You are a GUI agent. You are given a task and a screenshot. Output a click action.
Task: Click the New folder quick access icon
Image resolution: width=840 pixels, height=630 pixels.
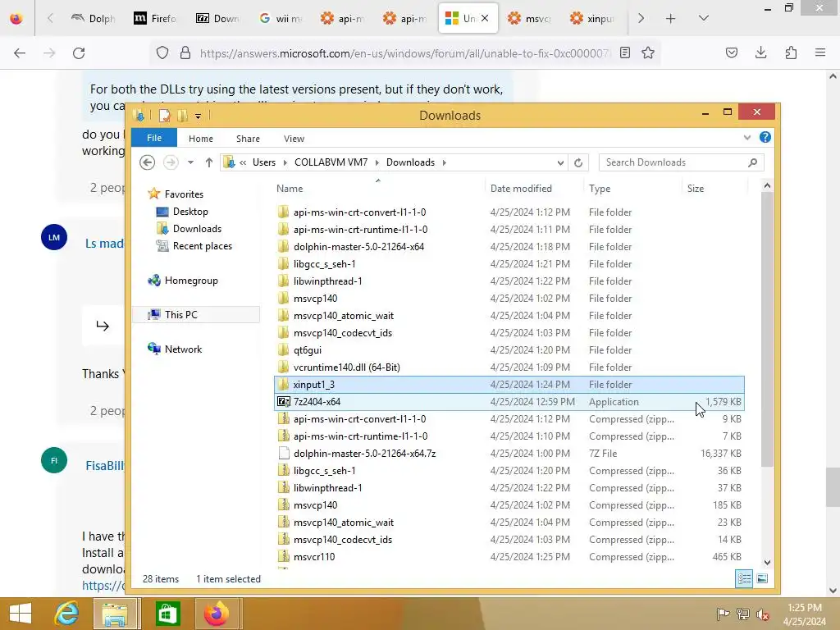(x=182, y=115)
